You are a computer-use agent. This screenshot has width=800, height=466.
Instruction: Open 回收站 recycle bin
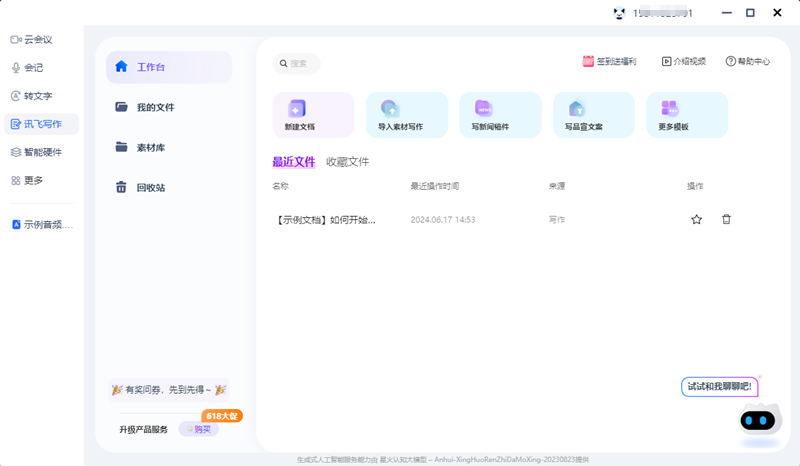coord(140,187)
